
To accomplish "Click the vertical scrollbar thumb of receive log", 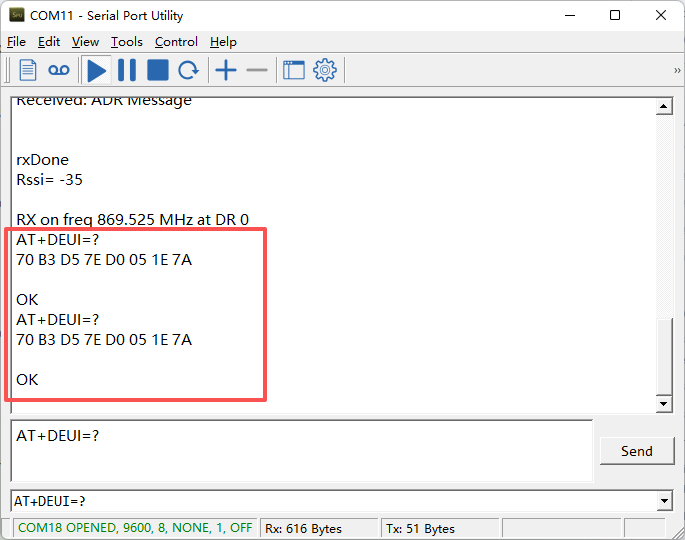I will [664, 356].
